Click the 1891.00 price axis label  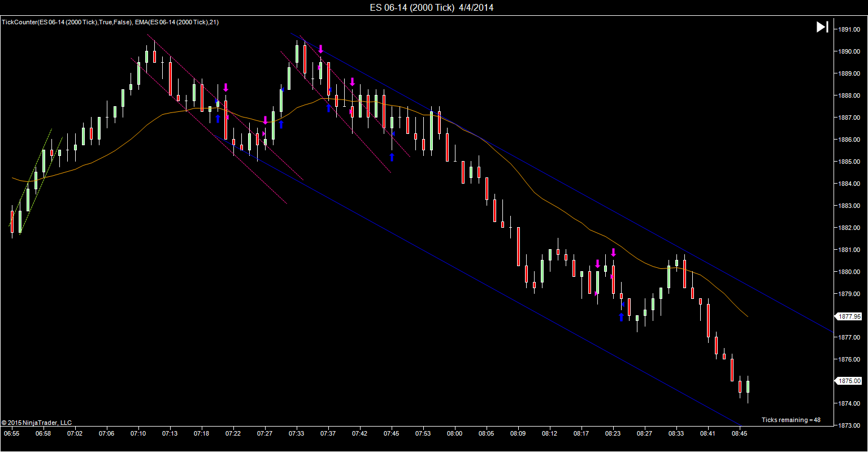point(849,29)
